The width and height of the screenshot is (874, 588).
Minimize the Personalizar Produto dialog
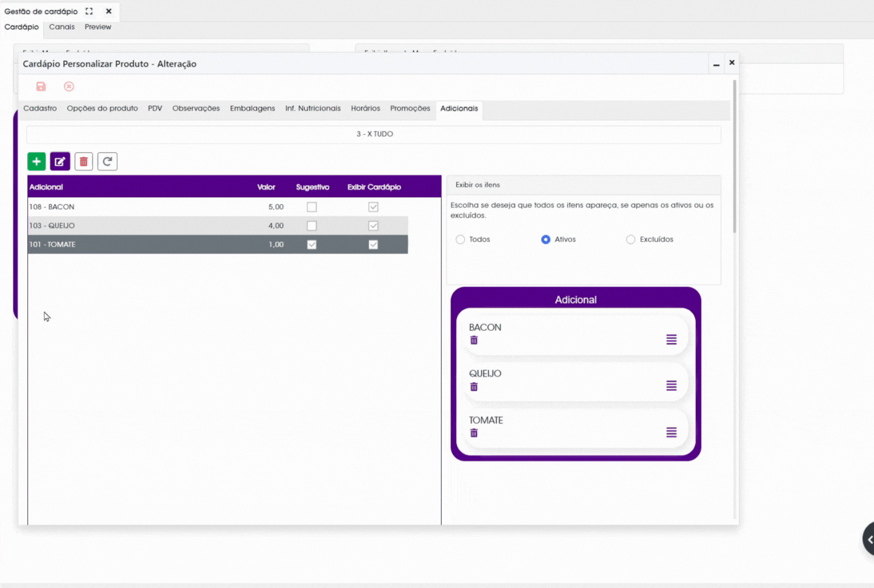point(716,64)
